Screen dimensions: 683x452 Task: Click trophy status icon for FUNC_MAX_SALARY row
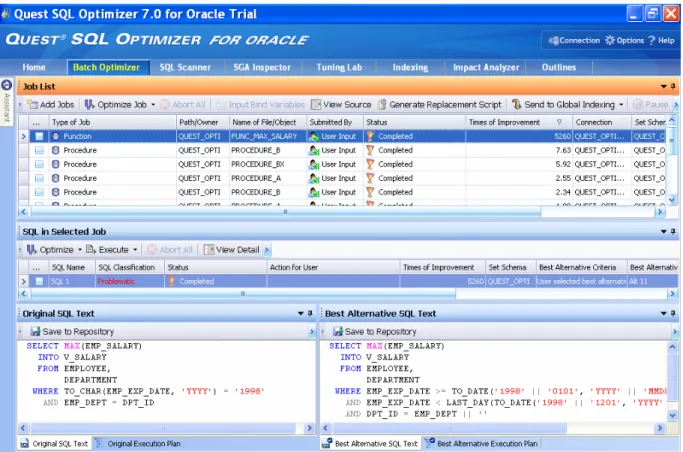[370, 136]
